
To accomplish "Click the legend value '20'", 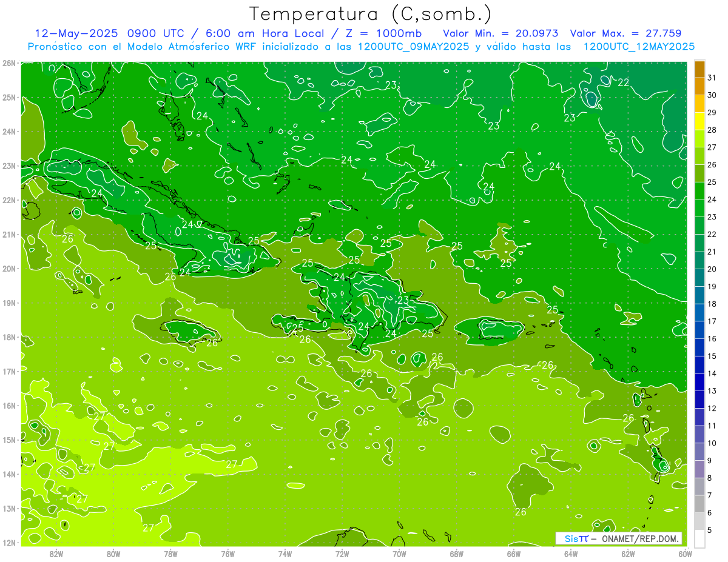I will pyautogui.click(x=712, y=269).
